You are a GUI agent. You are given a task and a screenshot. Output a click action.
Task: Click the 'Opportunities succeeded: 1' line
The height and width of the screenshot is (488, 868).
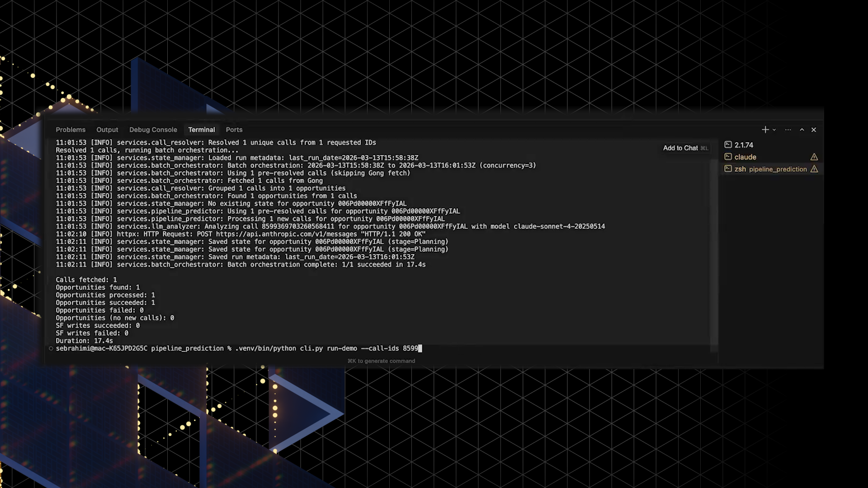click(105, 303)
